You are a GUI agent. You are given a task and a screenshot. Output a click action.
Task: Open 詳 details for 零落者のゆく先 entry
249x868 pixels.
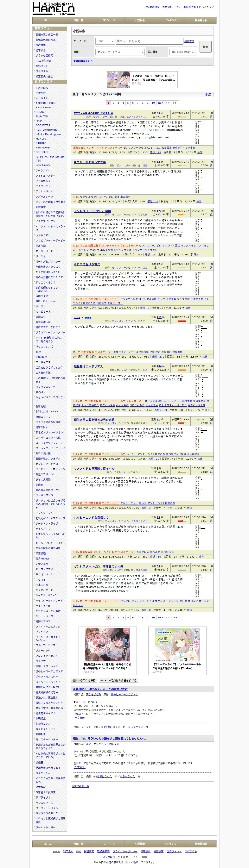pos(211,569)
